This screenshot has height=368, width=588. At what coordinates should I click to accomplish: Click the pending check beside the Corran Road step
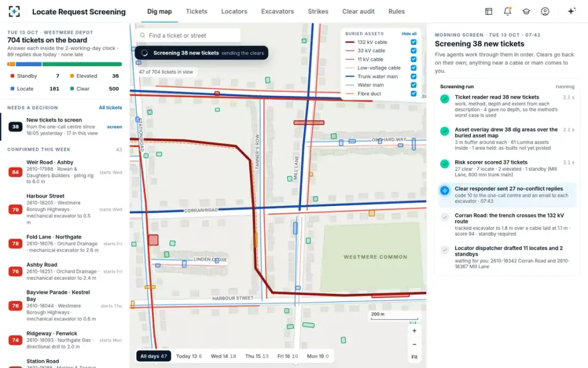click(444, 217)
